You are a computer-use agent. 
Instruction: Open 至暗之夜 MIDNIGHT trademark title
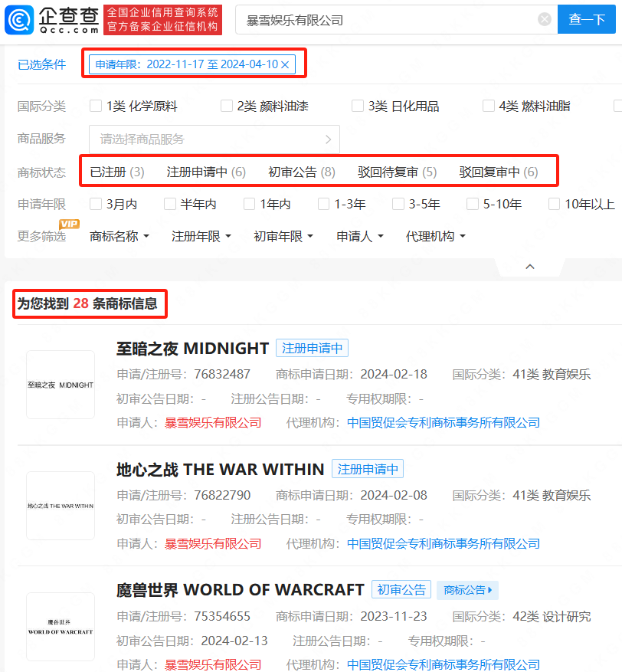coord(192,349)
